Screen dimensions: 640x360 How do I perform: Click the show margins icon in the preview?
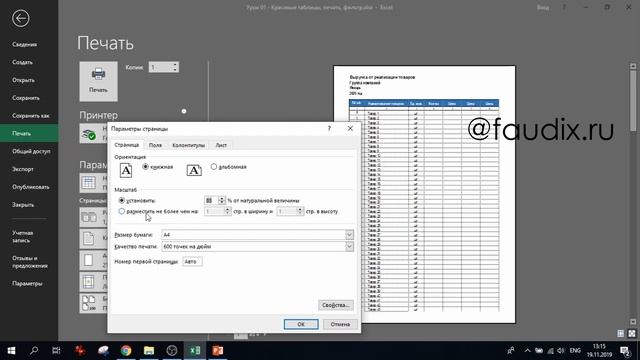(x=621, y=333)
